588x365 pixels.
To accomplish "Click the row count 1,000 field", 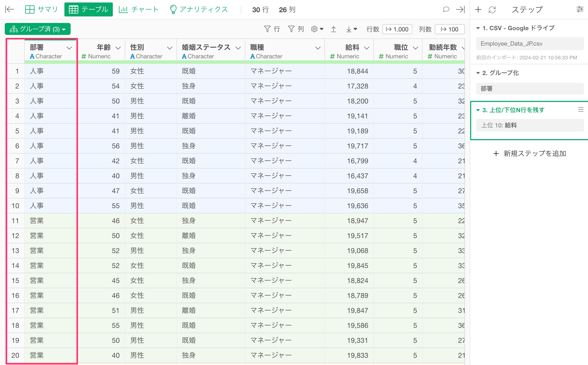I will coord(397,29).
